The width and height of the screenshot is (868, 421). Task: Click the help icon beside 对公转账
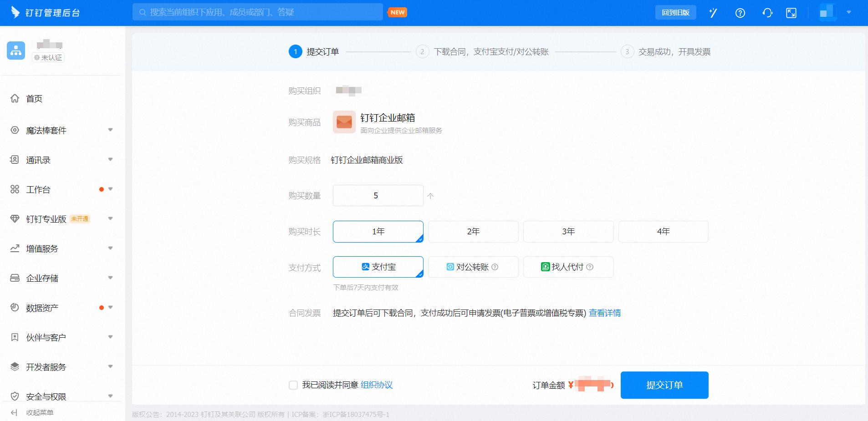pyautogui.click(x=495, y=267)
